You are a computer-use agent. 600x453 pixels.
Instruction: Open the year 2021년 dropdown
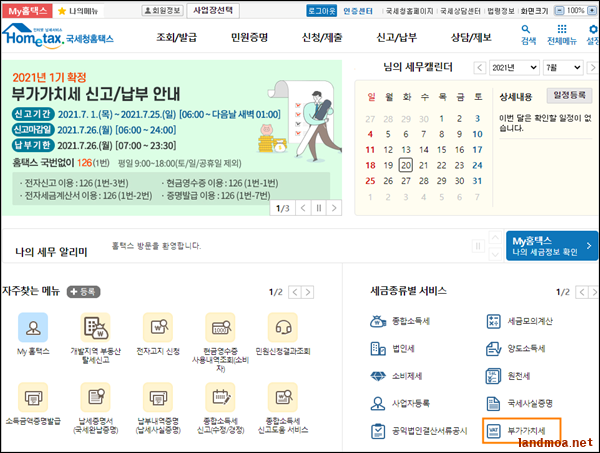click(514, 68)
